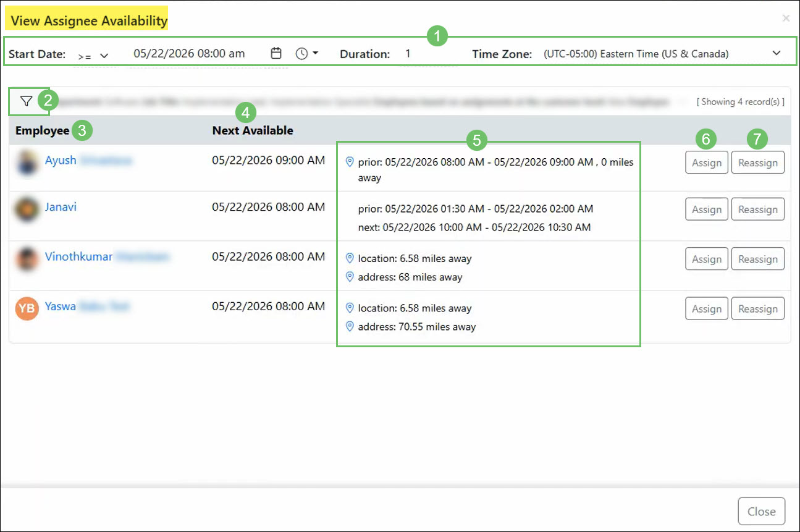Click Yaswa's address 70.55 miles away text
The width and height of the screenshot is (800, 532).
[417, 326]
